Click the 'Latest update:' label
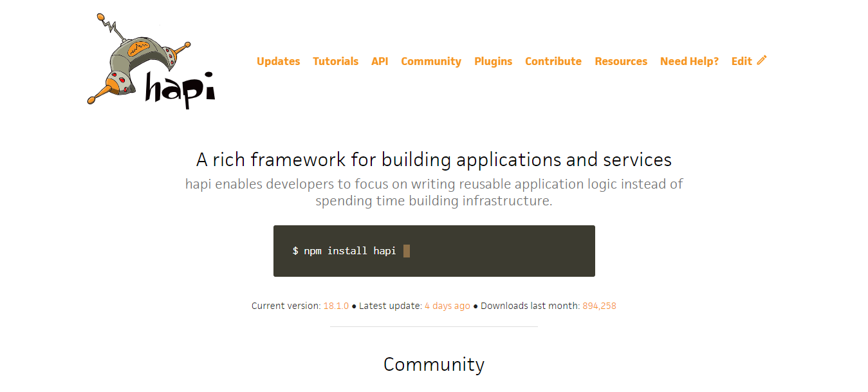Screen dimensions: 868x392 tap(391, 306)
